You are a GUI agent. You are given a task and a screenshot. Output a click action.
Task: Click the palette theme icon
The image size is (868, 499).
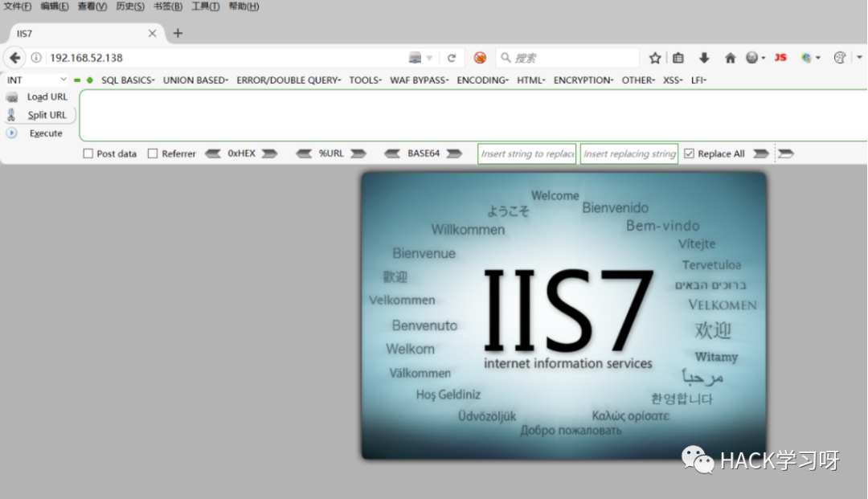coord(840,58)
